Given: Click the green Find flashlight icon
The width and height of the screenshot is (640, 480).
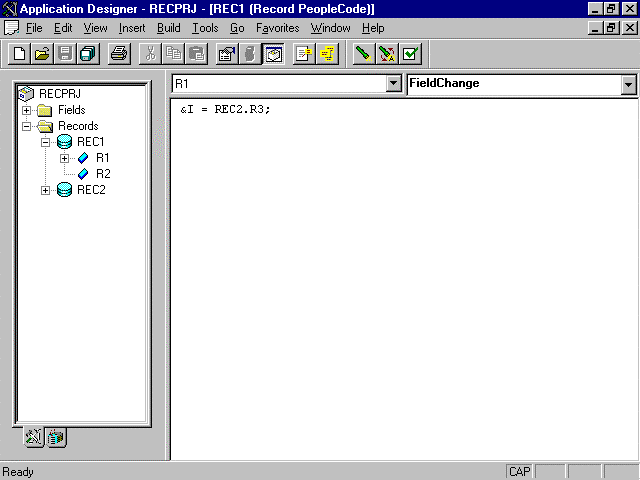Looking at the screenshot, I should pyautogui.click(x=363, y=53).
